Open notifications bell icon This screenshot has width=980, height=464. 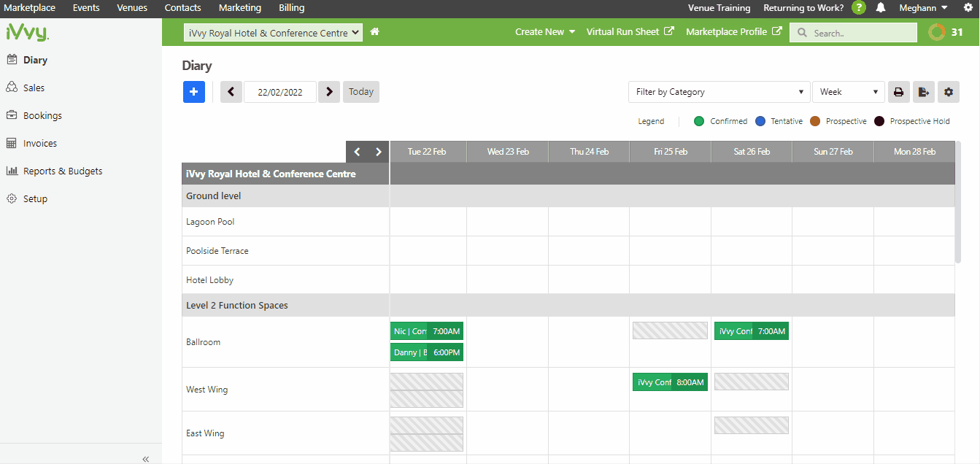click(x=881, y=8)
